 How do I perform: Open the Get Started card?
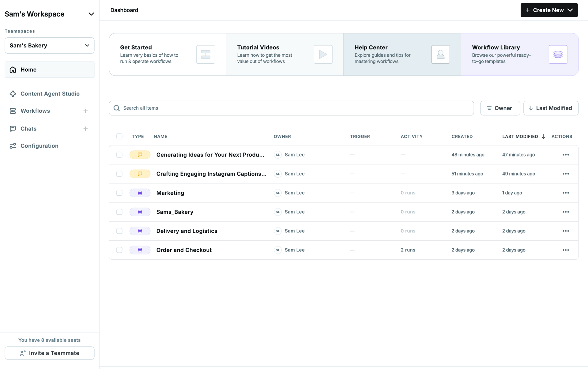168,55
